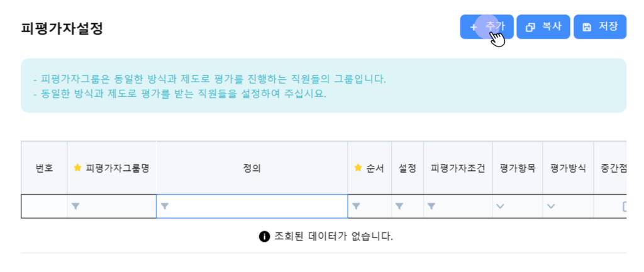Image resolution: width=644 pixels, height=272 pixels.
Task: Click the filter icon in 정의 column
Action: click(165, 206)
